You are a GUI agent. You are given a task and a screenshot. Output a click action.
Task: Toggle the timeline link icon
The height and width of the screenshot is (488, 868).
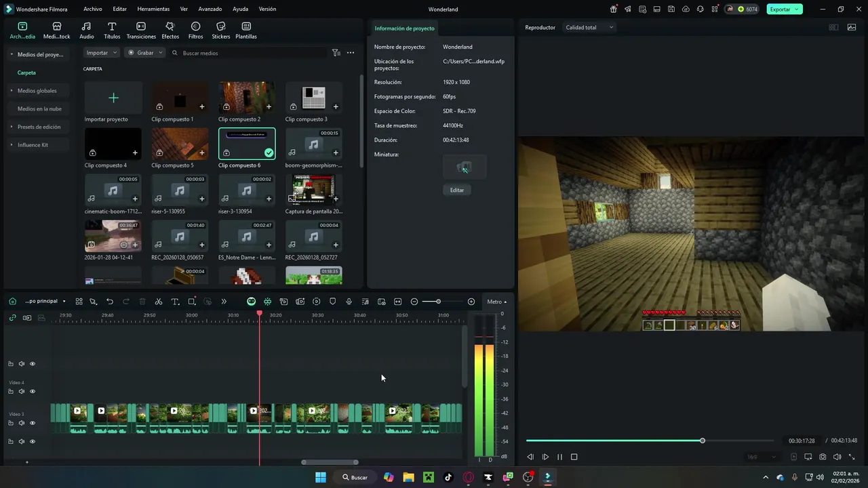click(12, 317)
